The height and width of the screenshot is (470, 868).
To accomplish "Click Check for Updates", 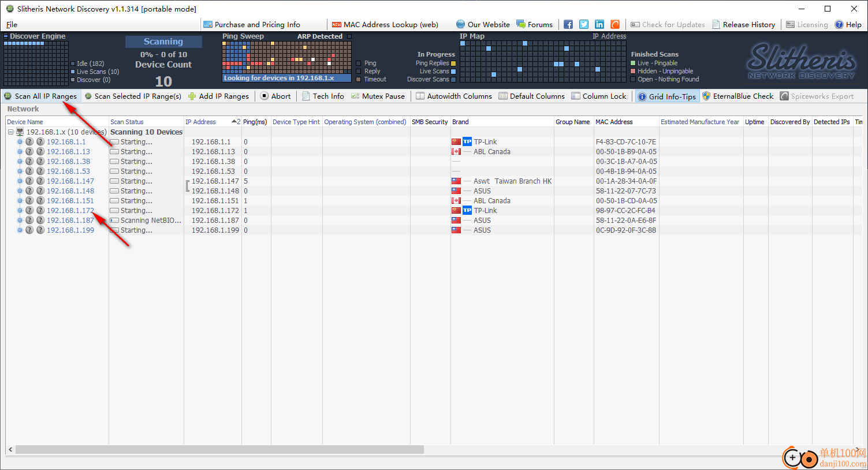I will tap(668, 25).
